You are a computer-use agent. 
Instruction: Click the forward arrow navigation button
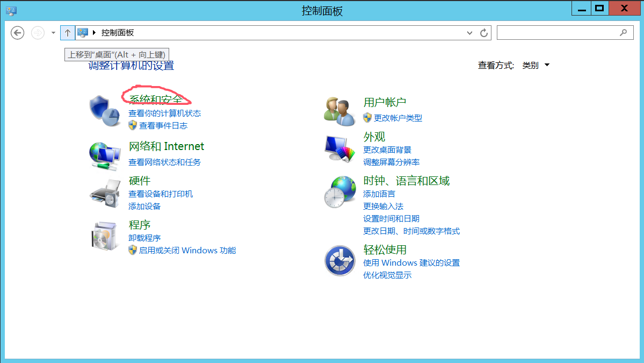click(38, 33)
